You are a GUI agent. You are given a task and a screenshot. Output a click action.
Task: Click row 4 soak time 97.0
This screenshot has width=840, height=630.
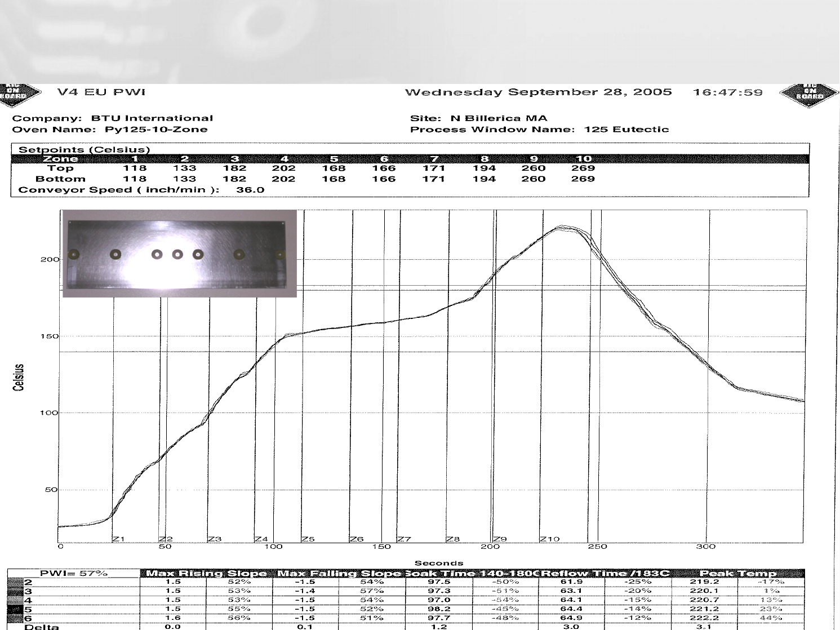point(438,600)
